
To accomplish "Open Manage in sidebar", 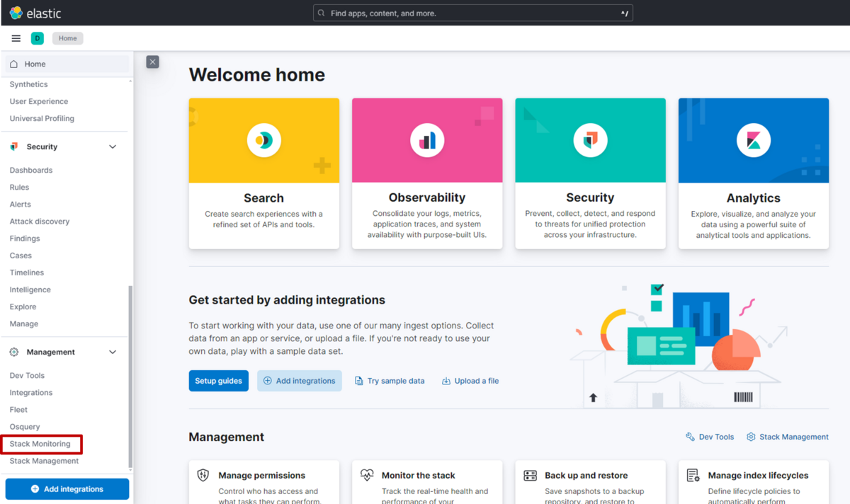I will pos(24,323).
